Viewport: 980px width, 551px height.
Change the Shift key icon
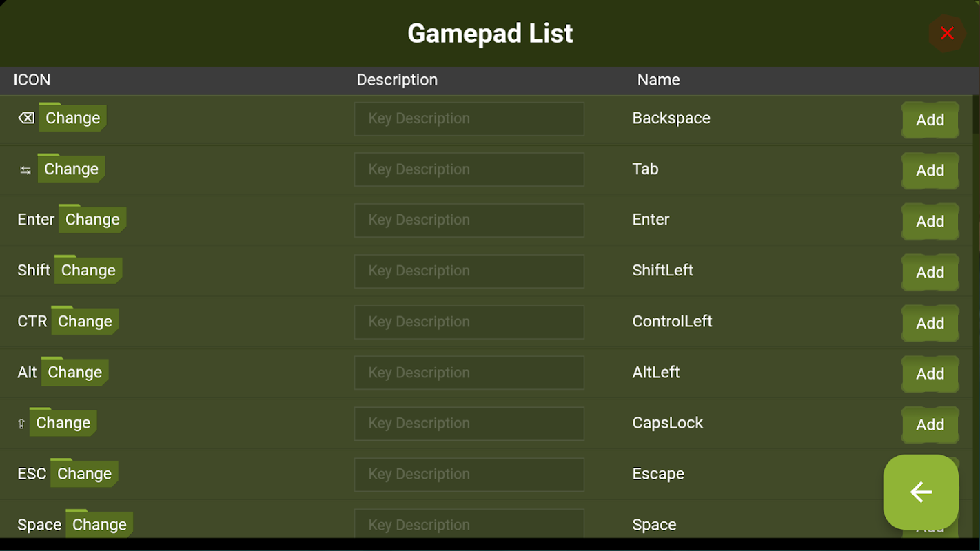point(88,271)
